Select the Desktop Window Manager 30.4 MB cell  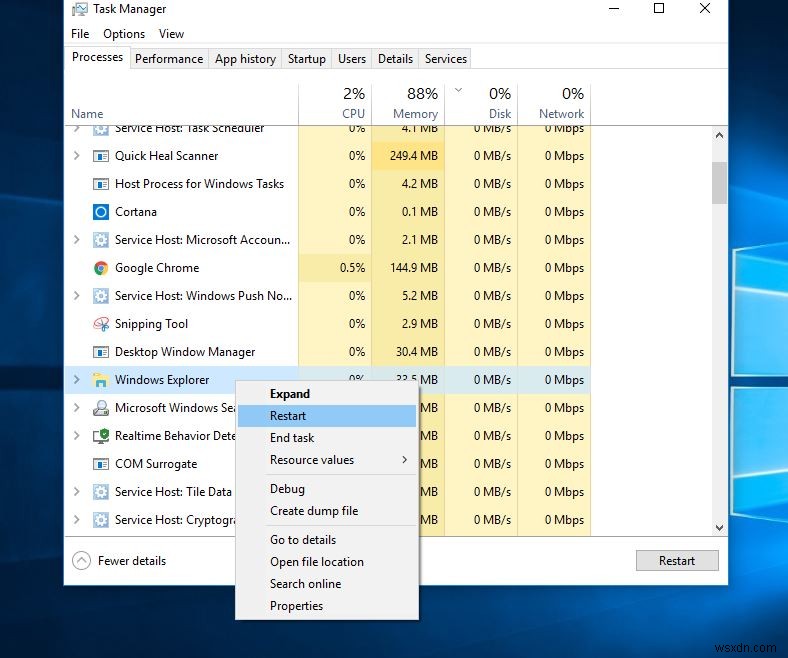tap(408, 352)
